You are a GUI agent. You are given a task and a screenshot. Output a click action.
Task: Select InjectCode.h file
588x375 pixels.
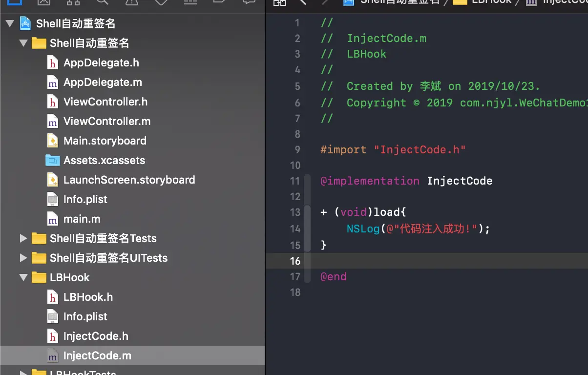point(96,336)
